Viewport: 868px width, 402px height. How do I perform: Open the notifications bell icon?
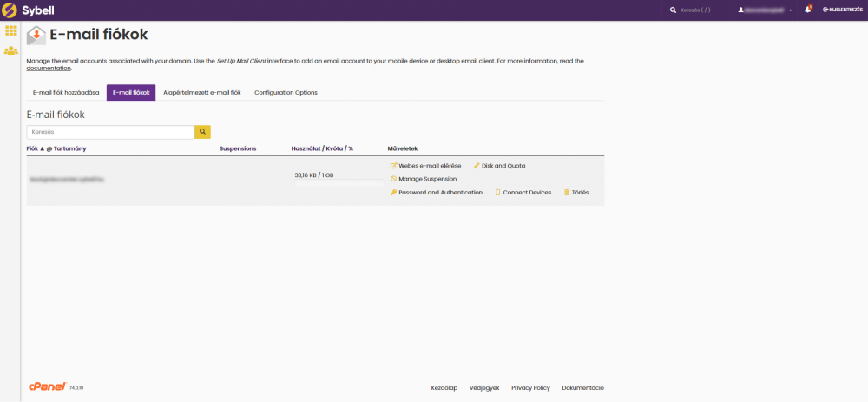pyautogui.click(x=808, y=10)
